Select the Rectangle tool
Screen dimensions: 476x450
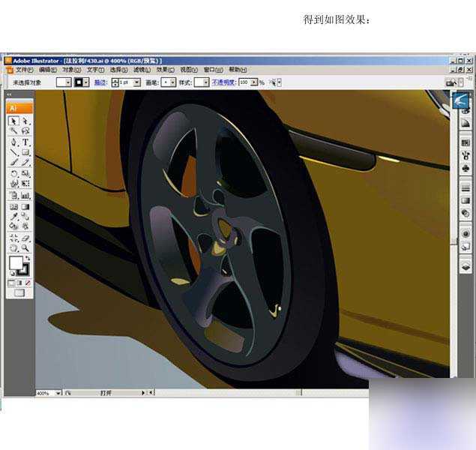point(25,152)
